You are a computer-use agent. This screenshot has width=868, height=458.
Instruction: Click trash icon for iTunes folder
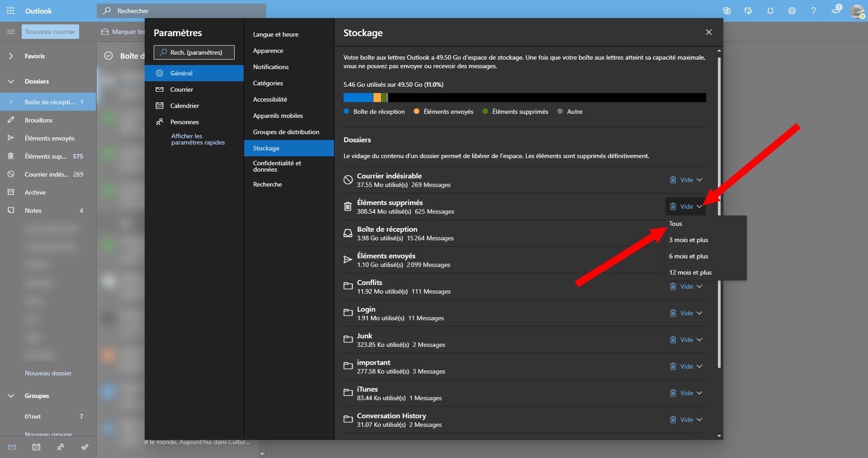673,393
